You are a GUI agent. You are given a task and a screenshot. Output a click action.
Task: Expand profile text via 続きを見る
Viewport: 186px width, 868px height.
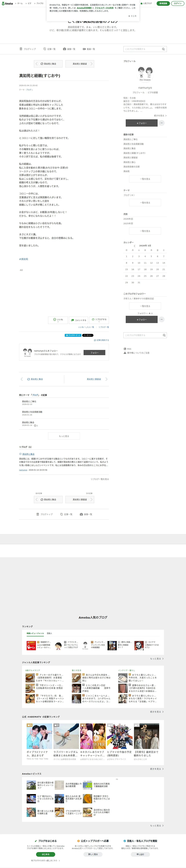pos(160,116)
